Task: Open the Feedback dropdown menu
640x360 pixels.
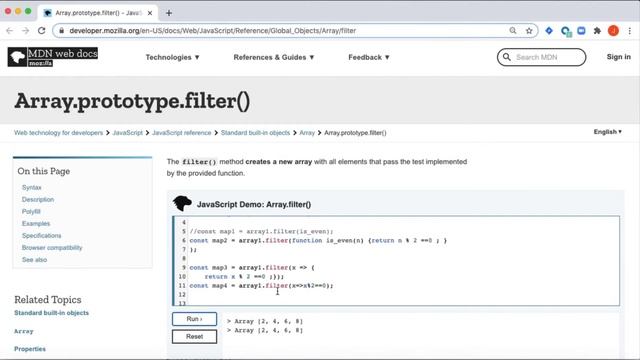Action: coord(369,57)
